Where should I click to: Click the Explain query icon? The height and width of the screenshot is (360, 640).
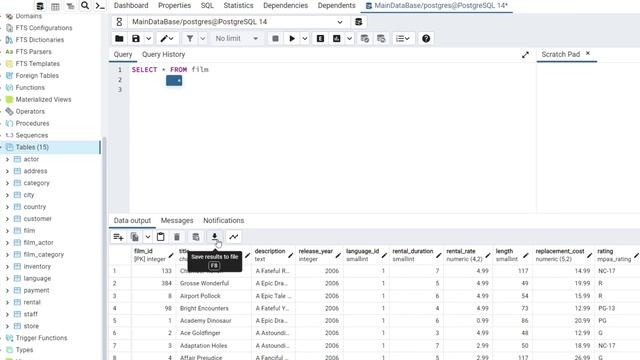[320, 38]
